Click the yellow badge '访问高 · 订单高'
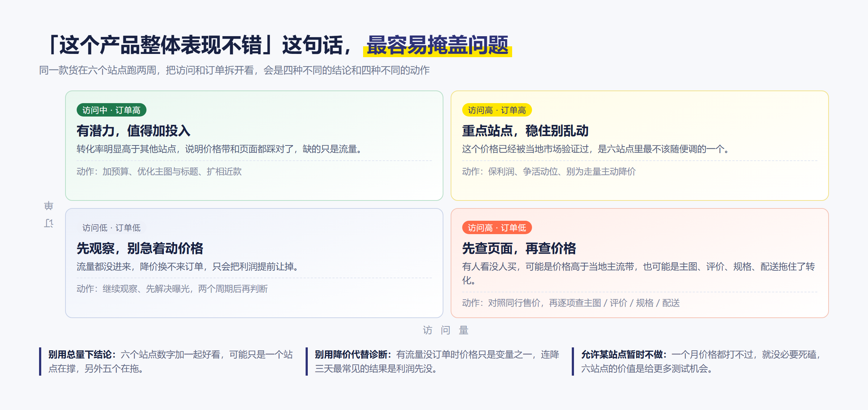Viewport: 868px width, 410px height. pyautogui.click(x=497, y=110)
